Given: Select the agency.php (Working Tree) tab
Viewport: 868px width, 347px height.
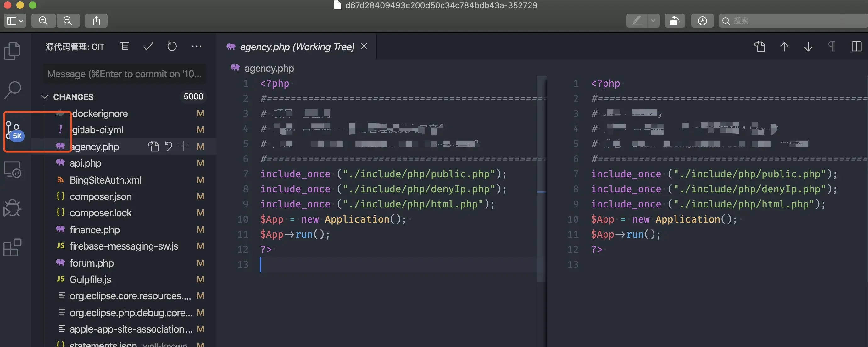Looking at the screenshot, I should click(297, 47).
